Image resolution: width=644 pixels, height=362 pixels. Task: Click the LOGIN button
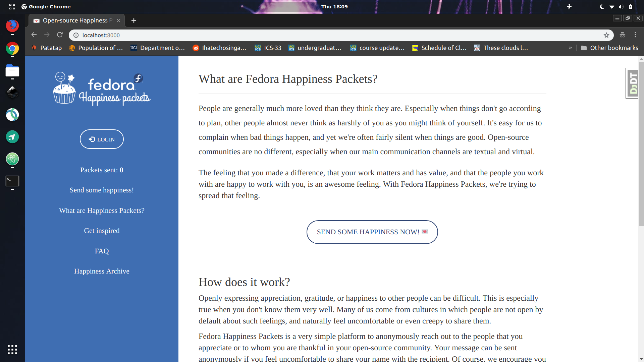pyautogui.click(x=102, y=139)
